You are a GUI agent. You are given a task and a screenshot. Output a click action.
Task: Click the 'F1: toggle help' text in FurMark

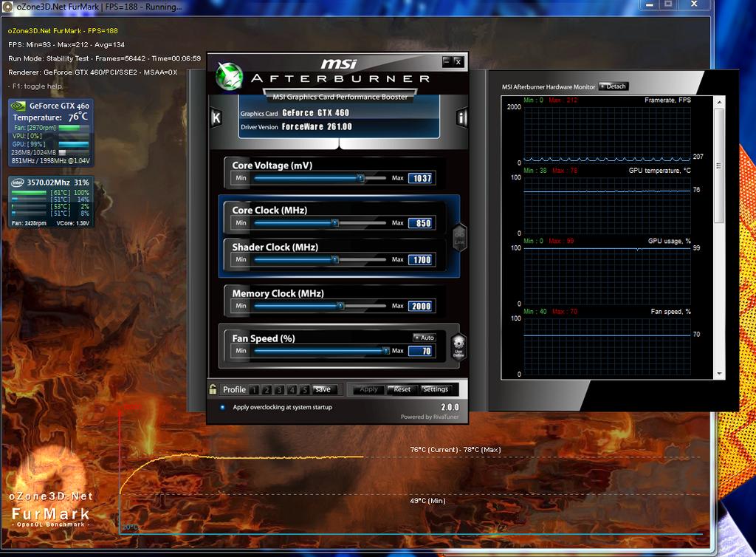point(35,86)
